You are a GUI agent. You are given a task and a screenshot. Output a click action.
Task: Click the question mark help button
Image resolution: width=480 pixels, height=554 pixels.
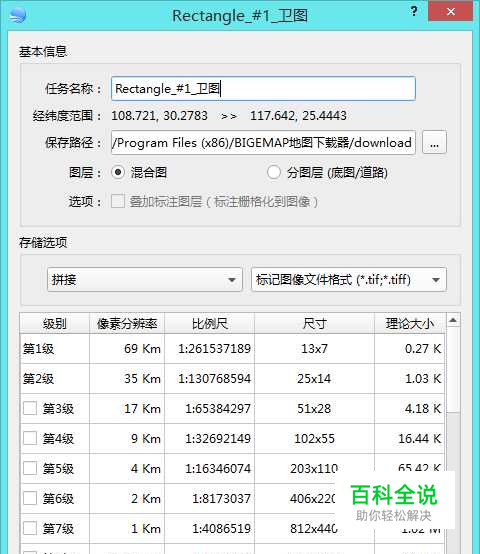tap(414, 11)
